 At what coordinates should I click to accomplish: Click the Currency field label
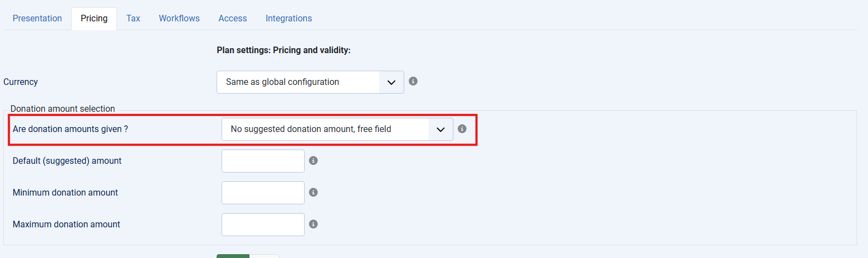21,82
